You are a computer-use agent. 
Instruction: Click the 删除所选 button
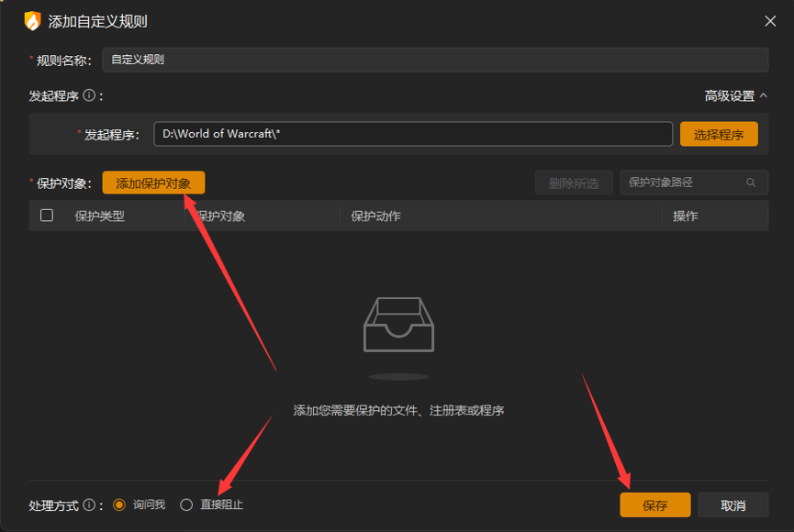(x=574, y=182)
